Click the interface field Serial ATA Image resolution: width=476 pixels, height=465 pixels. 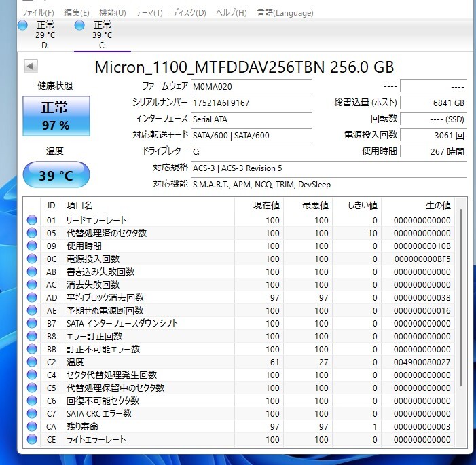[x=251, y=119]
